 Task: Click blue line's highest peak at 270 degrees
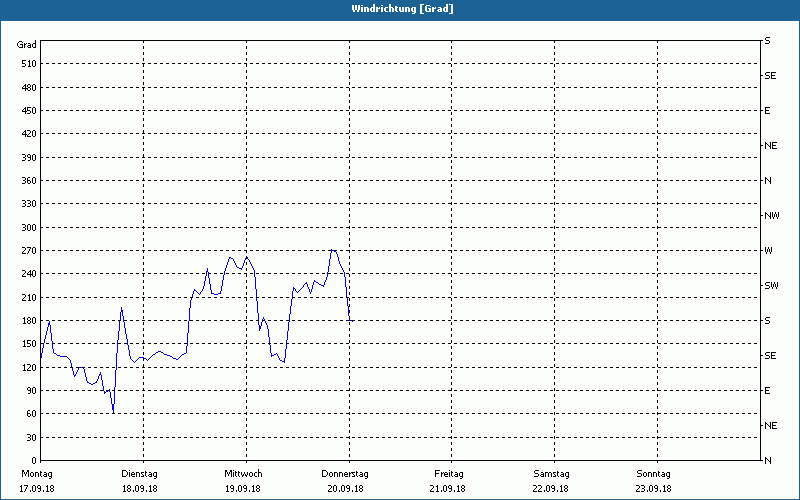pyautogui.click(x=332, y=250)
